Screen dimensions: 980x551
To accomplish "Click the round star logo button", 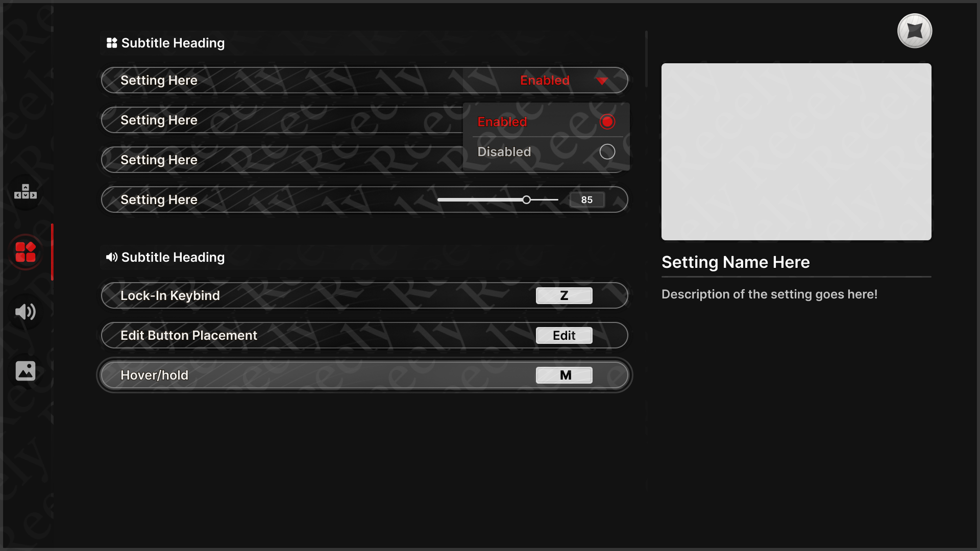I will [x=914, y=31].
